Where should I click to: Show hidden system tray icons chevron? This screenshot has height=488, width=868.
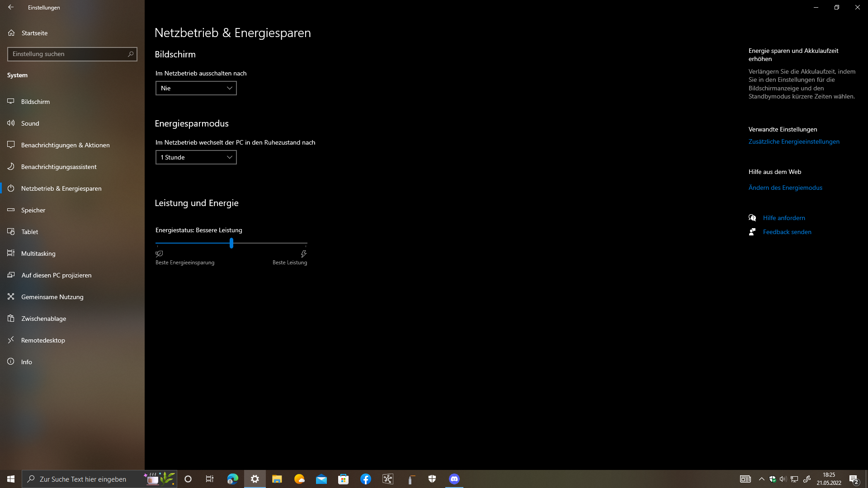click(x=761, y=479)
